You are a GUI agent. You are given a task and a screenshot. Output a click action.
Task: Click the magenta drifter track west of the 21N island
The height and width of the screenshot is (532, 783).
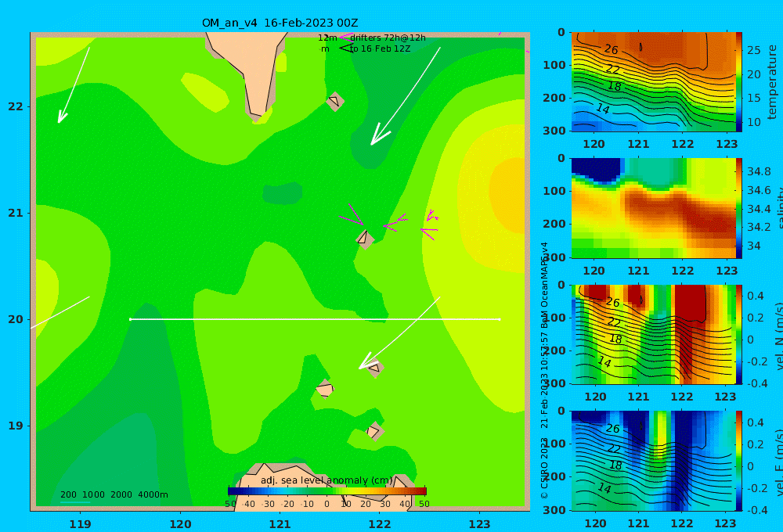351,214
